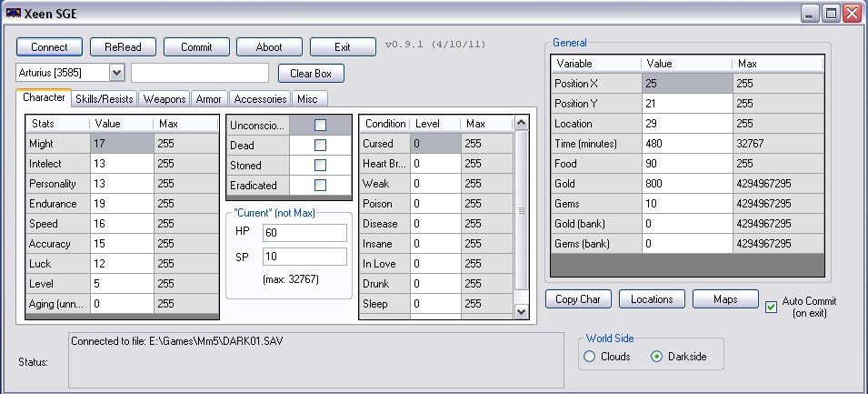Minimize the Xeen SGE window

(810, 14)
